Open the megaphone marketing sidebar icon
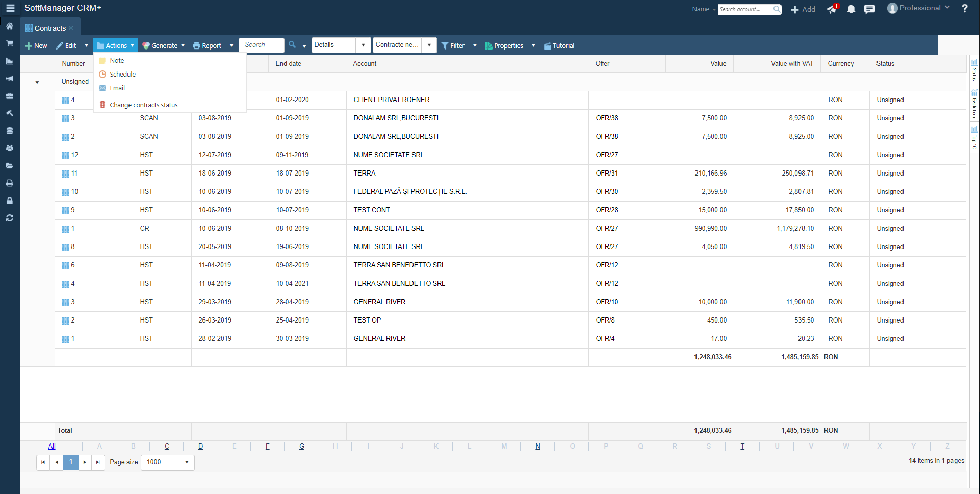The image size is (980, 494). (x=10, y=79)
